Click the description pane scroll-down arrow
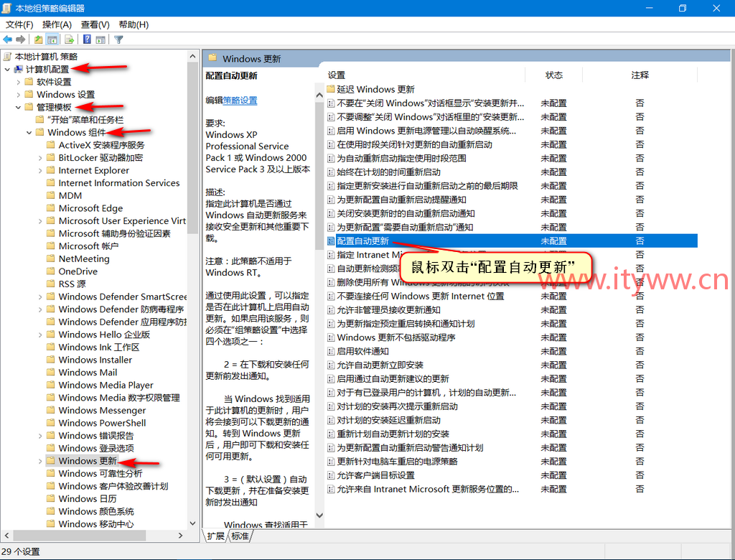This screenshot has height=560, width=735. [x=319, y=515]
